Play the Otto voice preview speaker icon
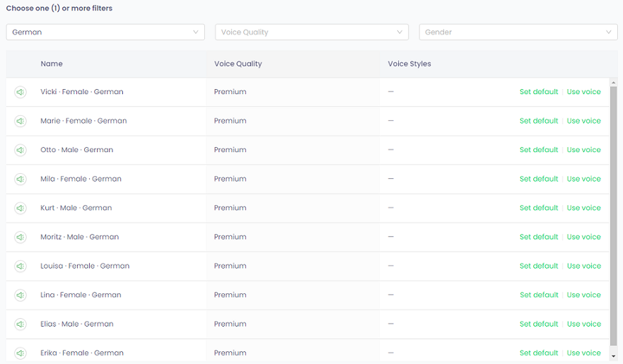 click(x=21, y=150)
